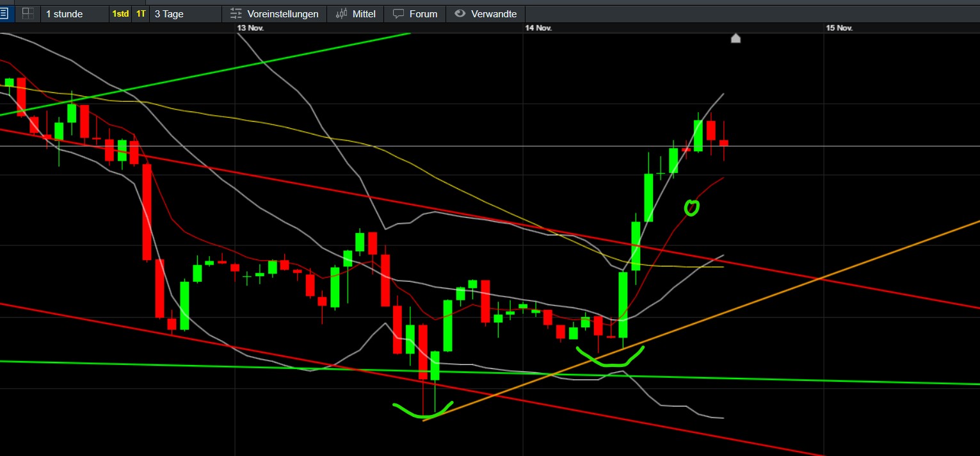Open the Mittel chart style menu
980x456 pixels.
pos(355,14)
